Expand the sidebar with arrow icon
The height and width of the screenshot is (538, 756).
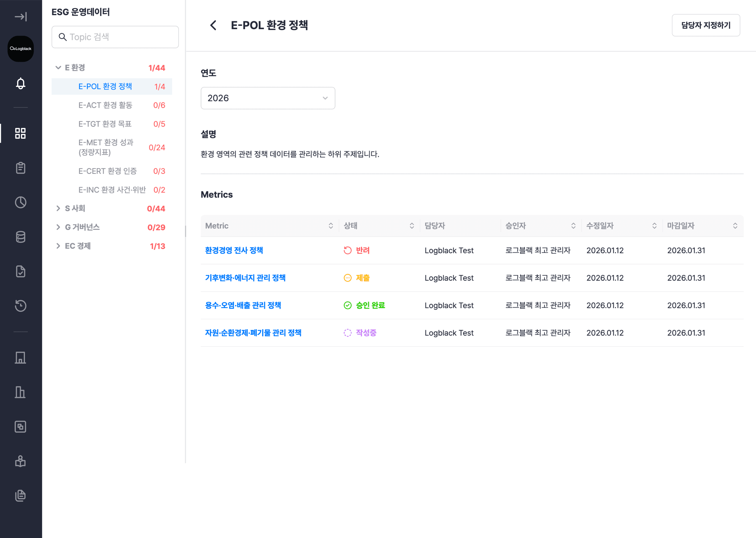point(20,17)
